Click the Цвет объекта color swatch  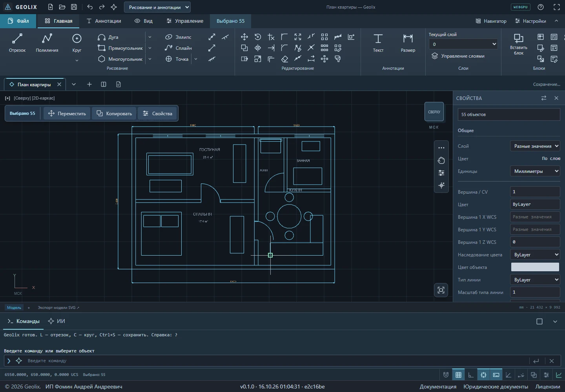pyautogui.click(x=535, y=267)
